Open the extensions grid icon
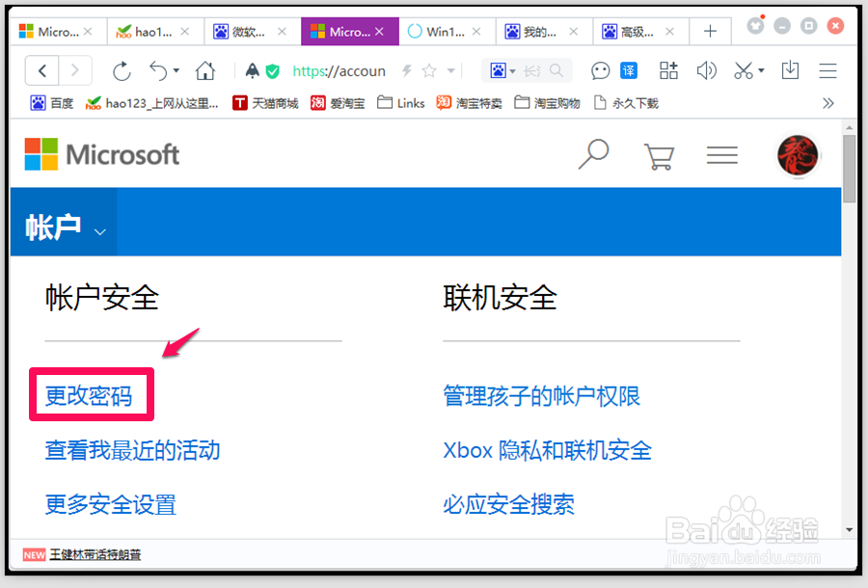The height and width of the screenshot is (588, 868). 668,70
